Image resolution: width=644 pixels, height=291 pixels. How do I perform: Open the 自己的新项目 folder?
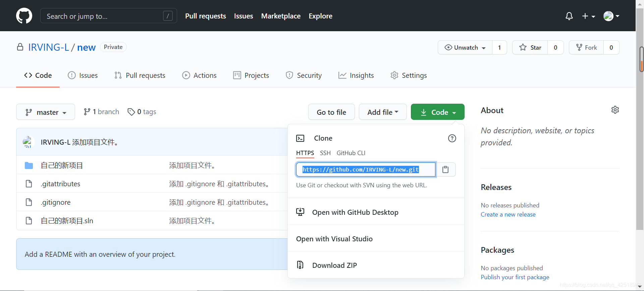[x=62, y=165]
